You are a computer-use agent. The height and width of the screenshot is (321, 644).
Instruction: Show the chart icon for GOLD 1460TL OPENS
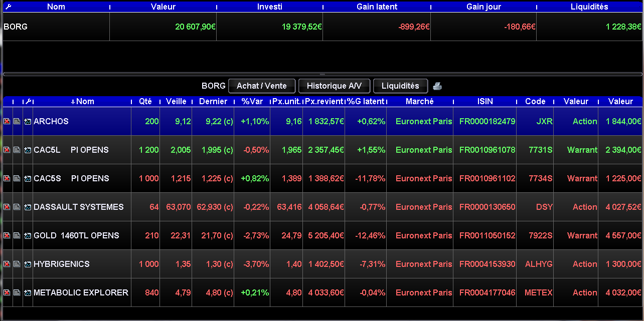28,235
